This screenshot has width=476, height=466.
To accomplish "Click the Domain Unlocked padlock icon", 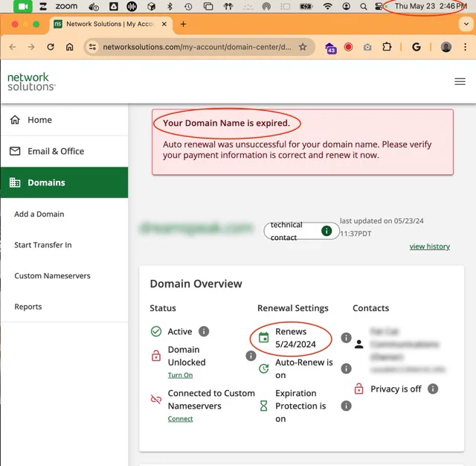I will [x=156, y=355].
